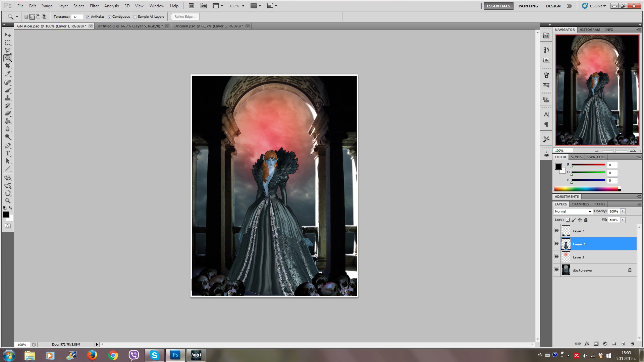Click the layer style fx icon
Image resolution: width=644 pixels, height=362 pixels.
pyautogui.click(x=587, y=344)
